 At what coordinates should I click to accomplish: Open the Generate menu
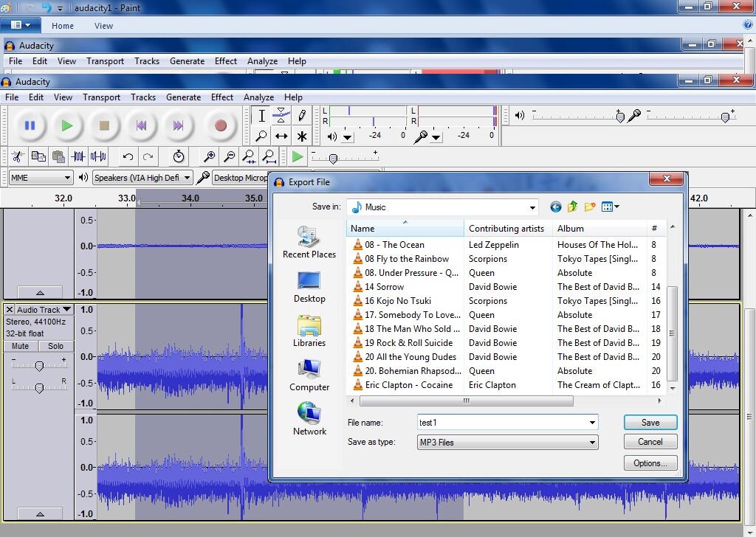click(x=183, y=97)
